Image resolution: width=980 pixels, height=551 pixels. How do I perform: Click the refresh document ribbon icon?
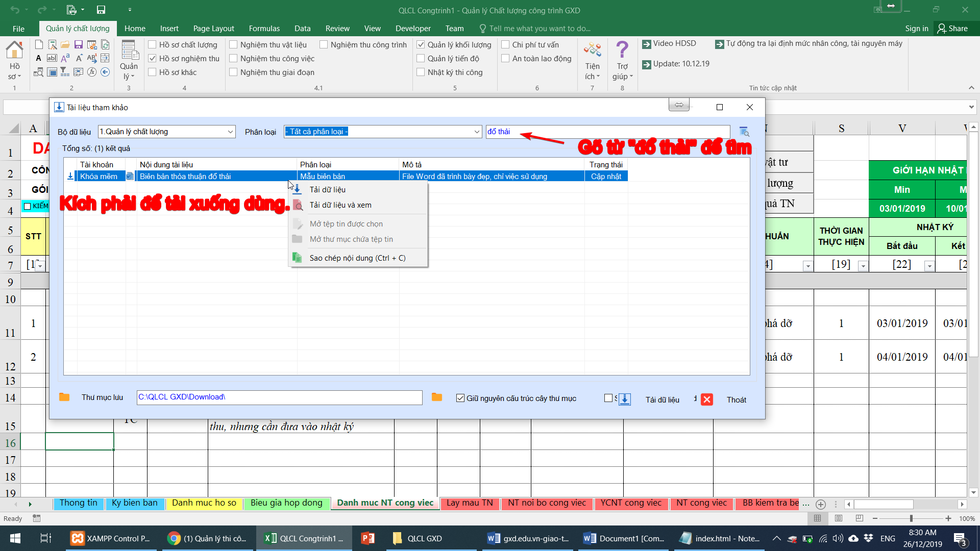(x=105, y=44)
